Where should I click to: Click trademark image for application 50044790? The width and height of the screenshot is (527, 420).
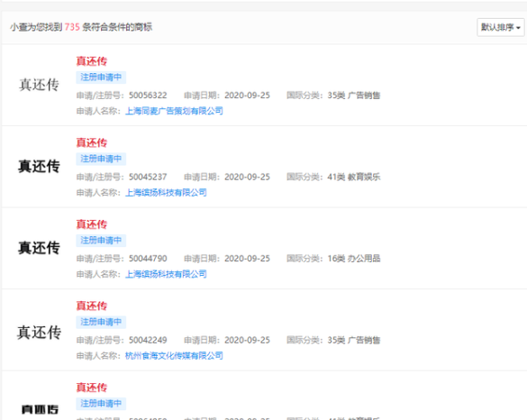click(39, 248)
